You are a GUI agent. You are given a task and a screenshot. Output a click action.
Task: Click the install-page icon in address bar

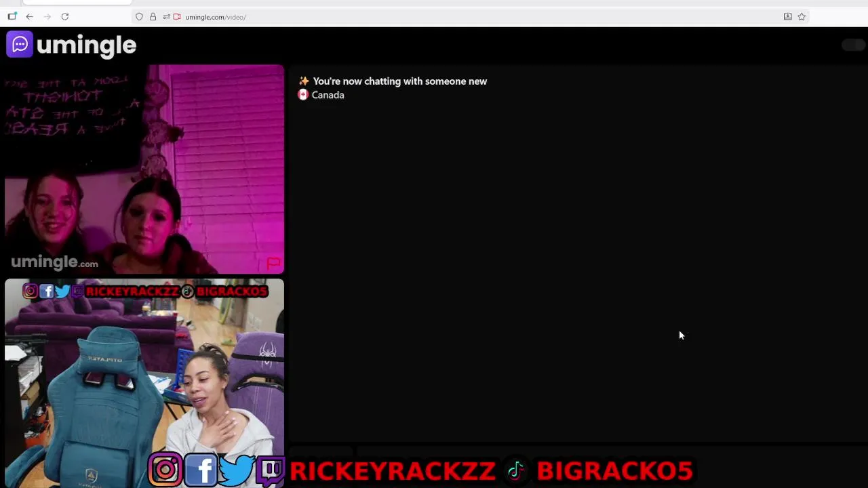(x=787, y=17)
